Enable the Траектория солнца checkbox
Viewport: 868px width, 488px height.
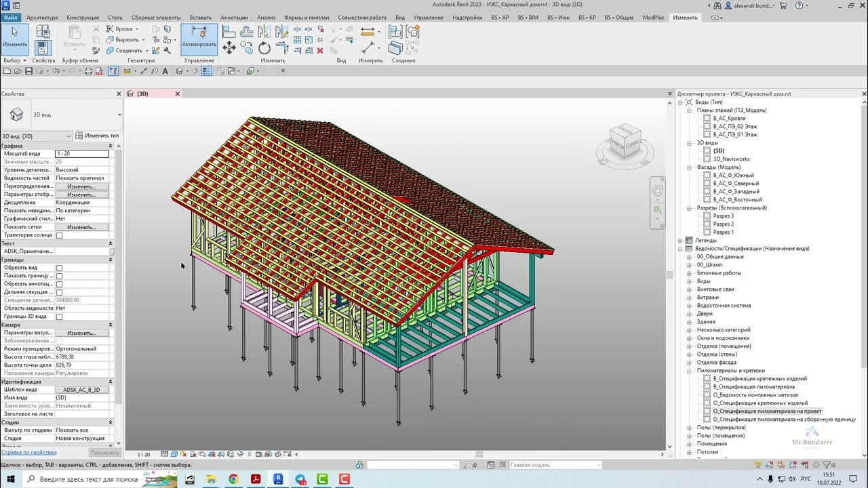pos(59,236)
